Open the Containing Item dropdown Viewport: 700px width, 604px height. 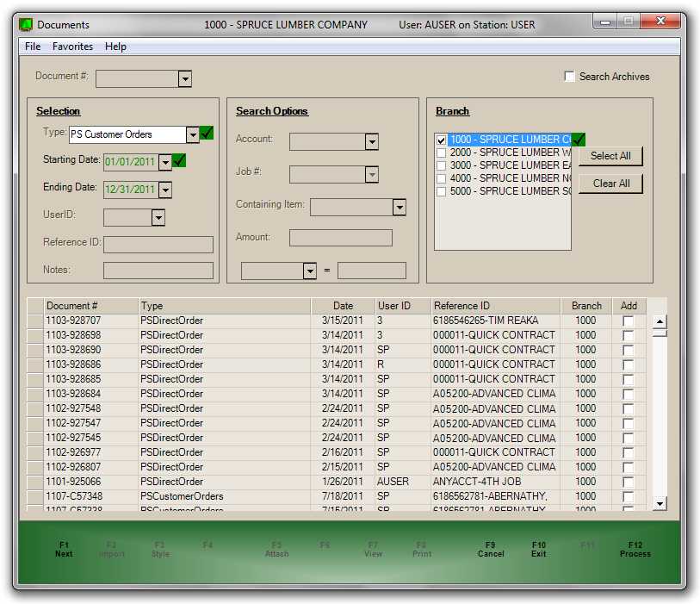click(x=398, y=207)
